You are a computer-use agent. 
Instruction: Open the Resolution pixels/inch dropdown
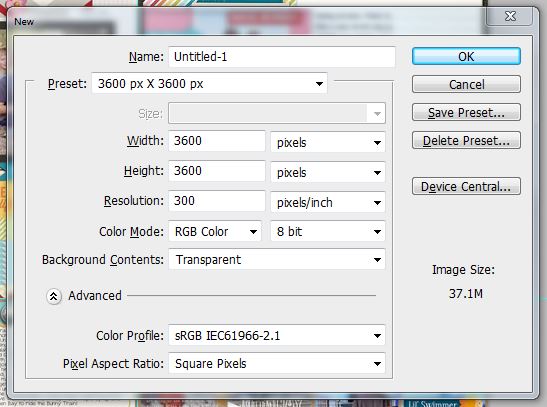pos(328,202)
